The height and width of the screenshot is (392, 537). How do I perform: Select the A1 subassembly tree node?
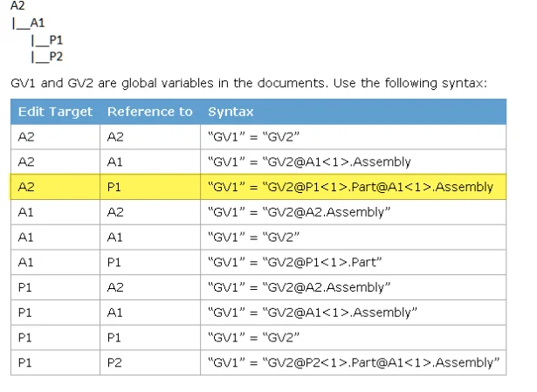37,23
